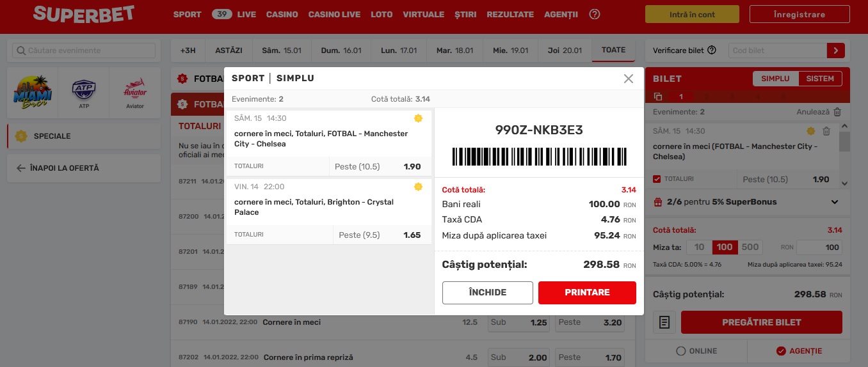This screenshot has height=367, width=868.
Task: Open the ATP tennis icon
Action: tap(84, 92)
